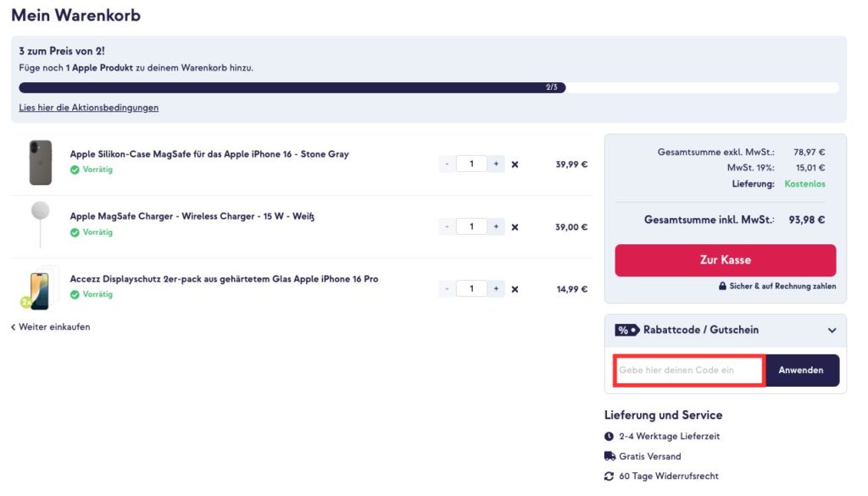Apply the discount code with Anwenden
Image resolution: width=868 pixels, height=496 pixels.
coord(801,371)
